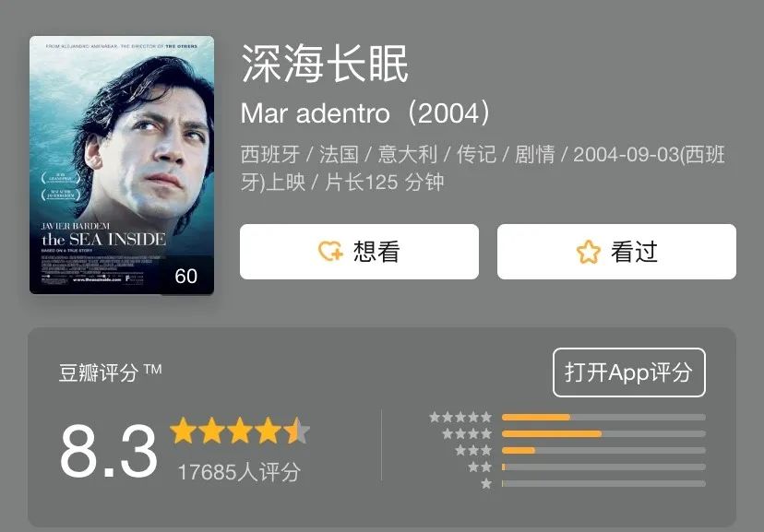Tap the movie title 深海长眠

click(325, 64)
